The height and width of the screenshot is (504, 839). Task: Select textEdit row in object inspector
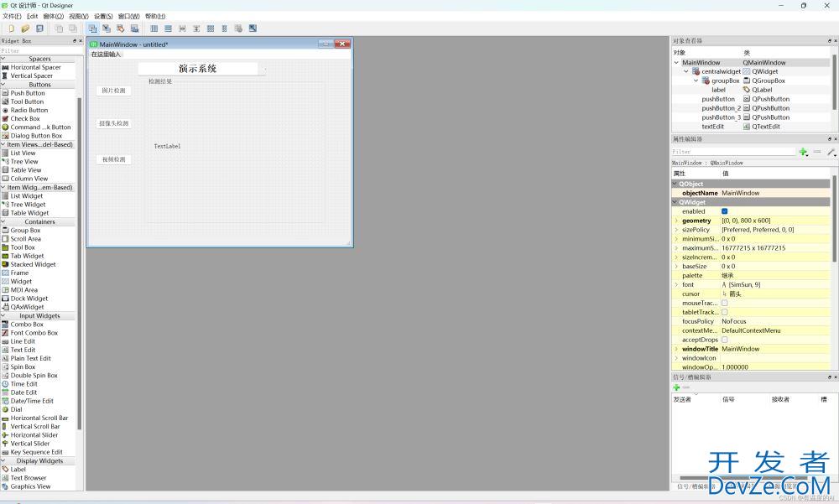point(750,127)
